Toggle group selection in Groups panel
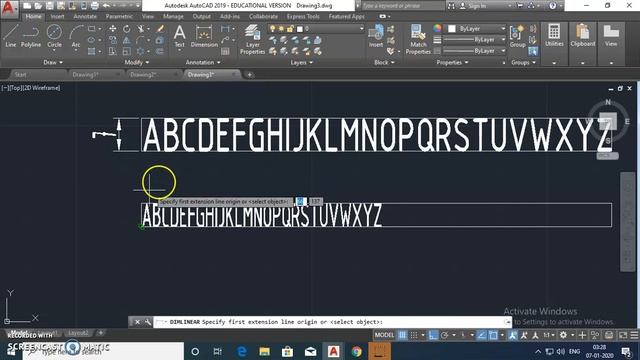Screen dimensions: 640x360 (x=533, y=51)
